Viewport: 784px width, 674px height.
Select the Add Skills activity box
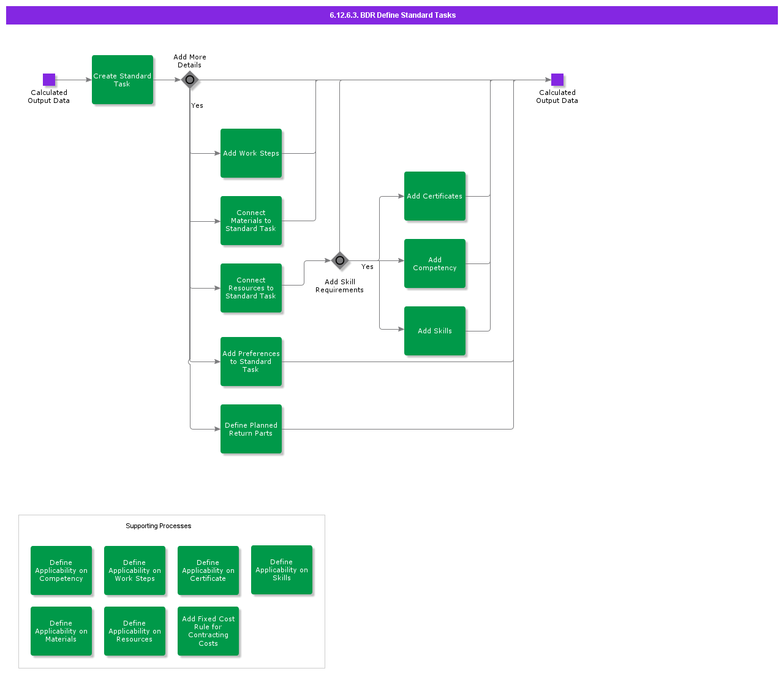pyautogui.click(x=435, y=331)
